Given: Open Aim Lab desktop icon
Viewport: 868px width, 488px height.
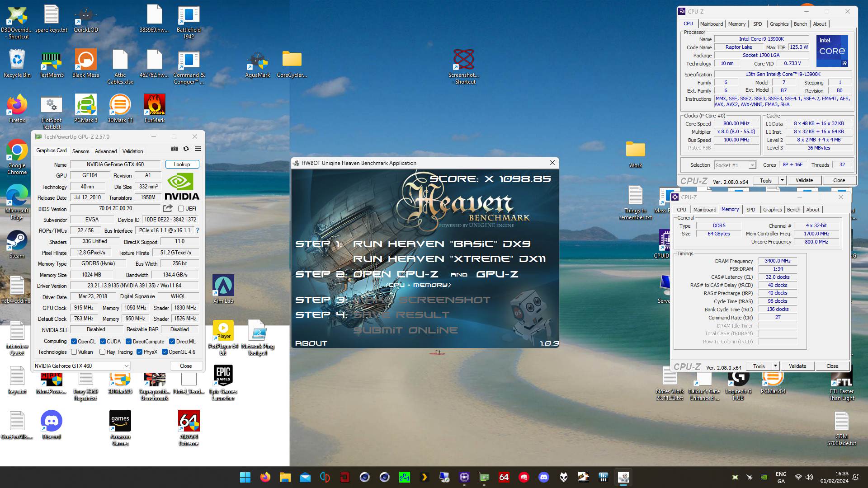Looking at the screenshot, I should pos(223,289).
